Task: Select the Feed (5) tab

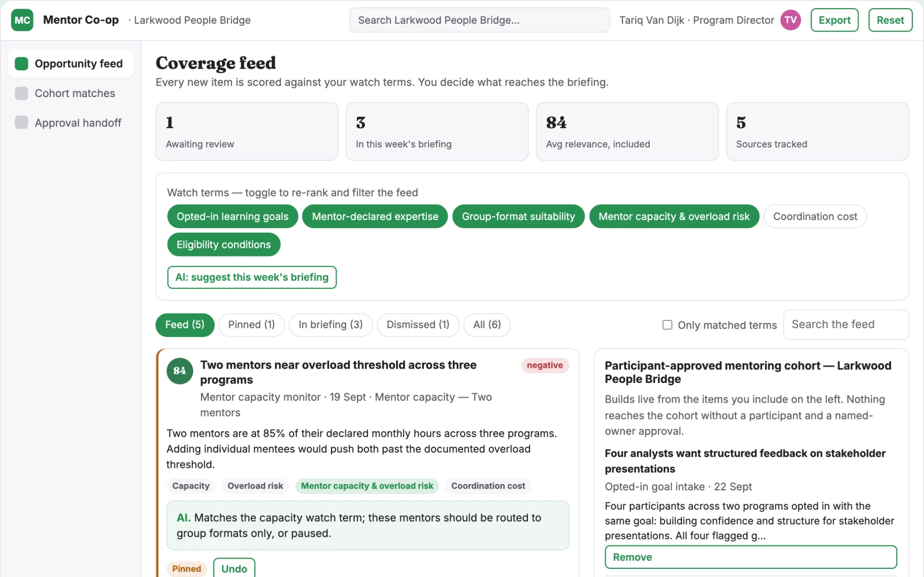Action: [x=185, y=325]
